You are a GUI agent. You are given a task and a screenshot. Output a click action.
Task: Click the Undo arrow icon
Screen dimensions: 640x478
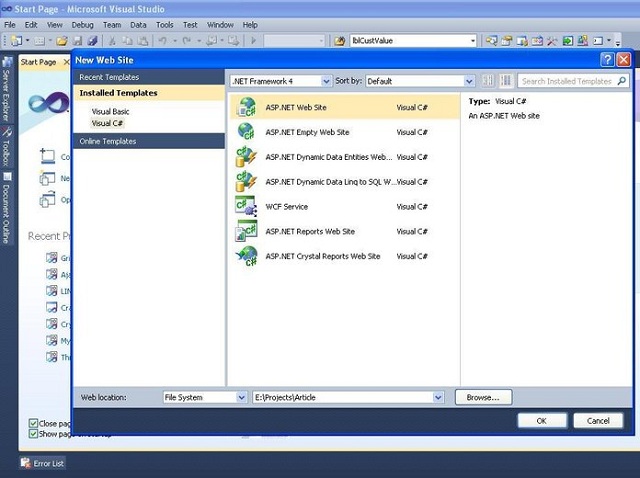(x=162, y=40)
